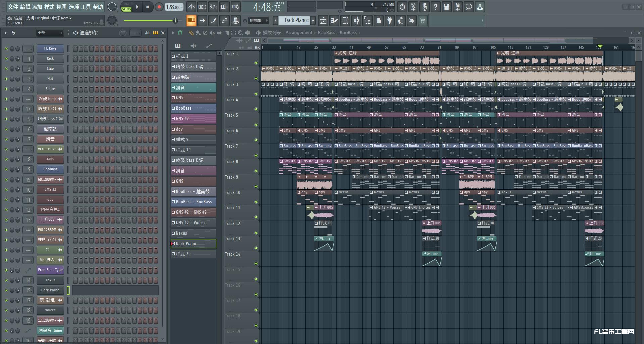Screen dimensions: 644x344
Task: Open the 样式 menu
Action: [x=49, y=7]
